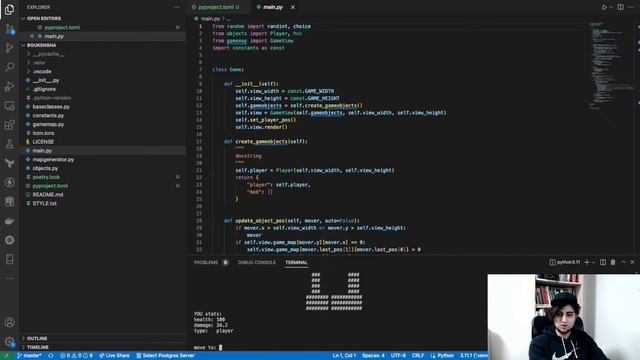Image resolution: width=640 pixels, height=360 pixels.
Task: Split the editor to the right
Action: (x=620, y=7)
